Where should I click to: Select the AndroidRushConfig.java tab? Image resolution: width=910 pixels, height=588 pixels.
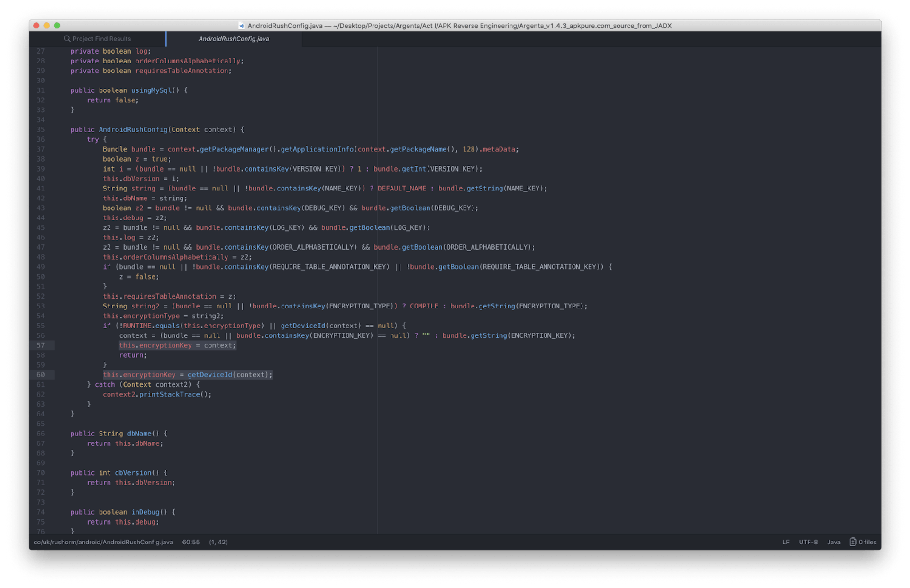[x=234, y=39]
